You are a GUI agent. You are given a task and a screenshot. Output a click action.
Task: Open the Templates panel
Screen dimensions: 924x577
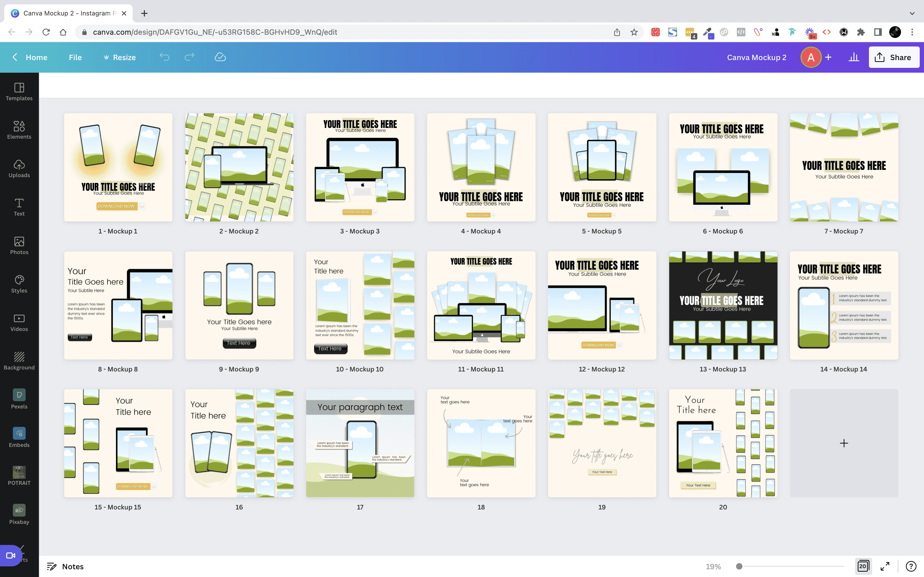[x=19, y=92]
